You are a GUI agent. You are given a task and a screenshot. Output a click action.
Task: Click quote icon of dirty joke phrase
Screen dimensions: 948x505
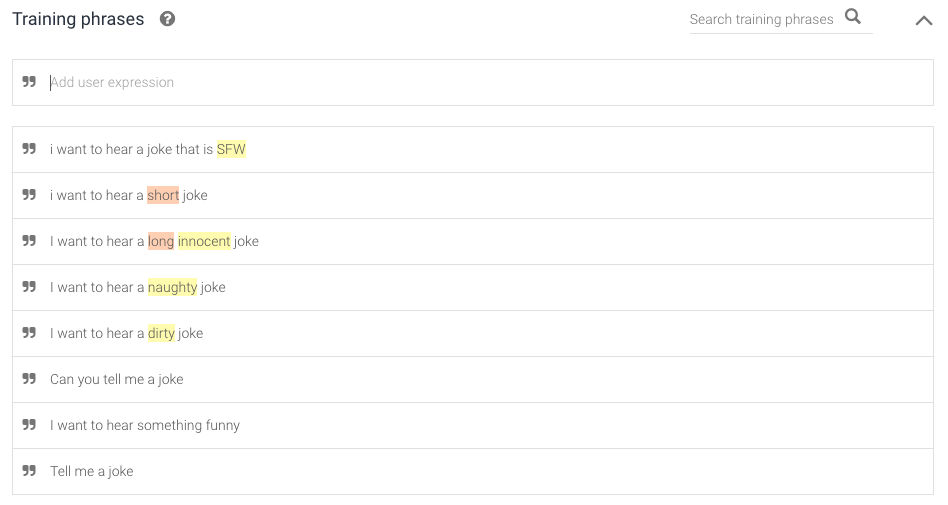point(29,333)
